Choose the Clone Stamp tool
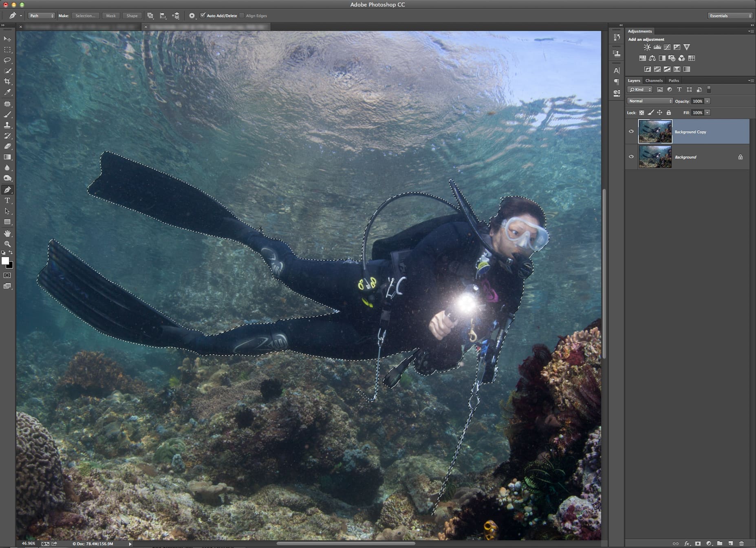Viewport: 756px width, 548px height. (x=7, y=125)
